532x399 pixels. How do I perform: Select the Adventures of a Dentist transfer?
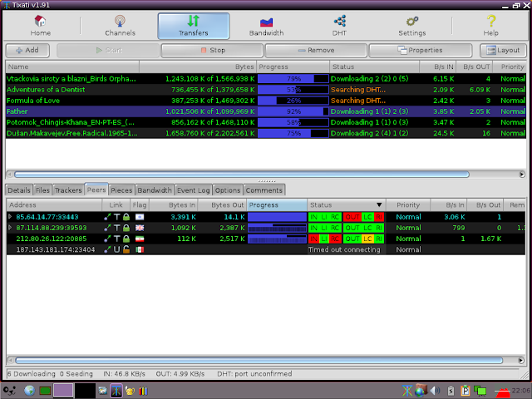[x=266, y=90]
